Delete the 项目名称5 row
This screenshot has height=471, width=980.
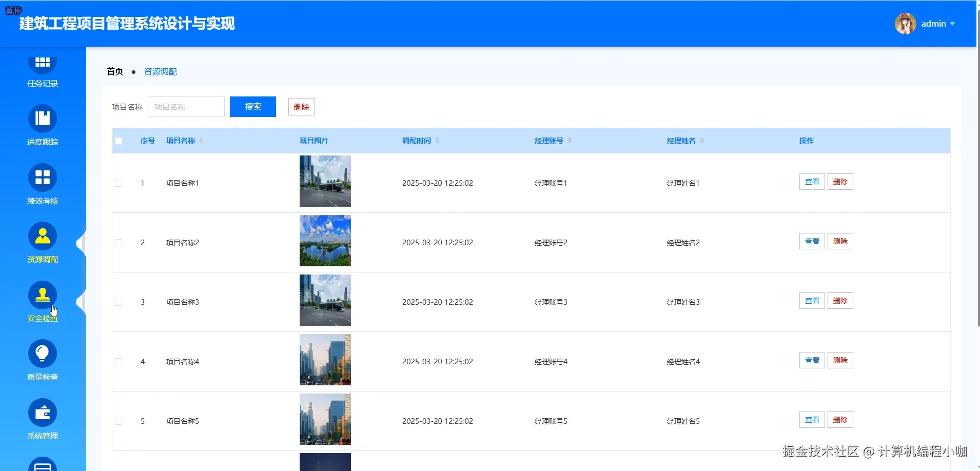tap(840, 420)
